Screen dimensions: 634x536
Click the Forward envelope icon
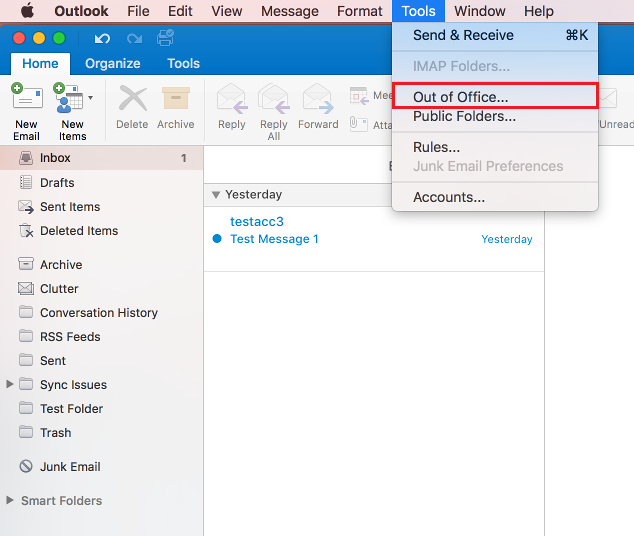318,98
